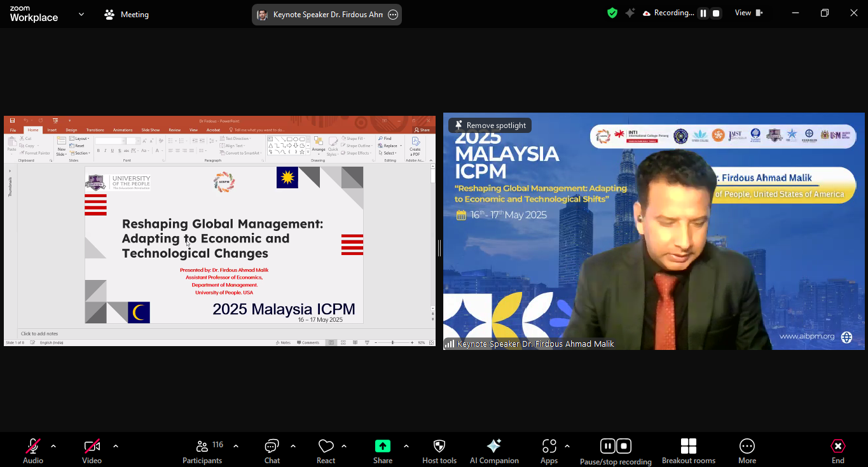Open the Transitions ribbon tab

[95, 130]
